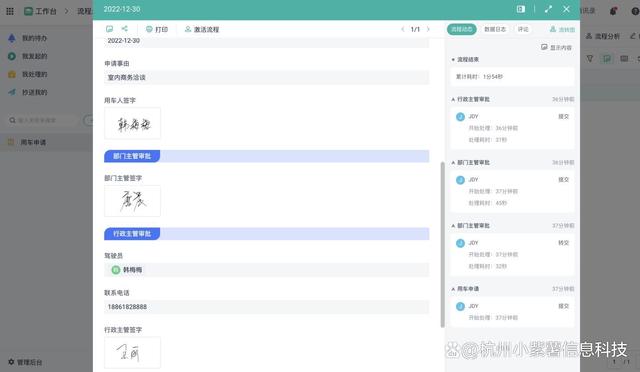The image size is (640, 372).
Task: Click the green view icon beside the filter
Action: [x=607, y=59]
